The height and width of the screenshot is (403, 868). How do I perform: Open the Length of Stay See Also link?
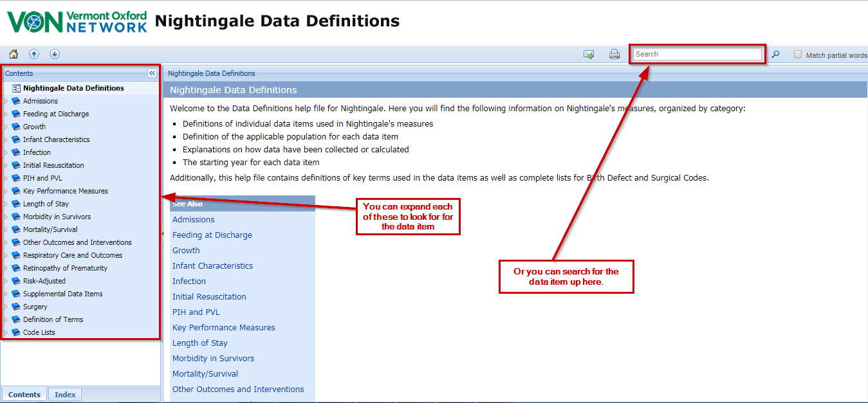(199, 343)
